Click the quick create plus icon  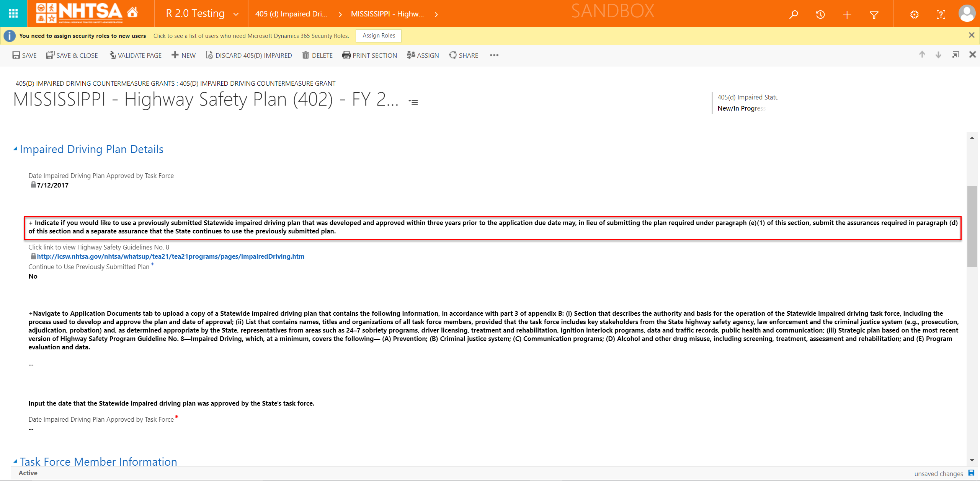tap(847, 15)
